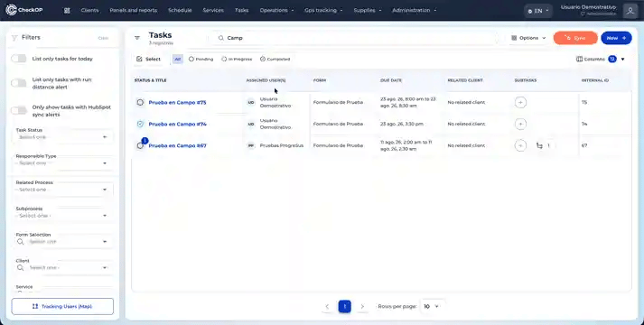This screenshot has width=644, height=325.
Task: Open Task Status dropdown
Action: [63, 137]
